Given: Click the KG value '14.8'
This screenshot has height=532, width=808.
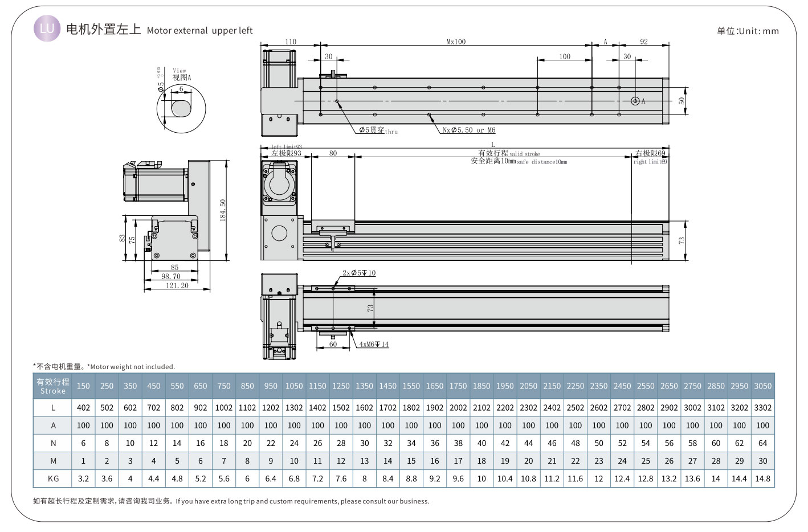Looking at the screenshot, I should (x=762, y=478).
